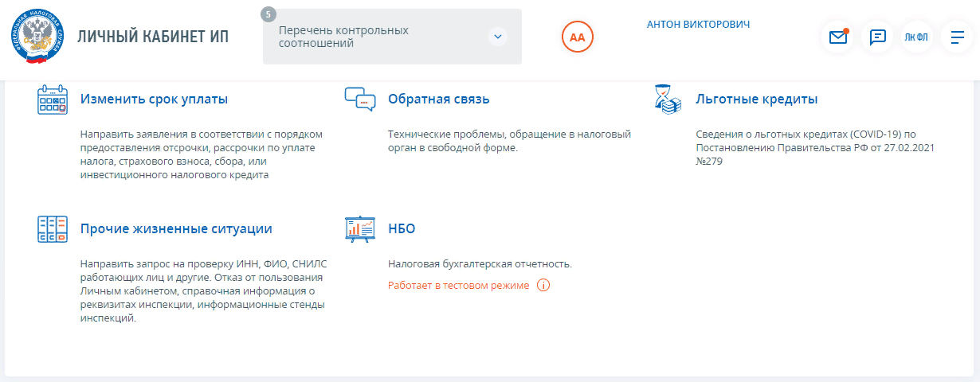980x382 pixels.
Task: Click the ЛИЧНЫЙ КАБИНЕТ ИП header title
Action: pos(152,37)
